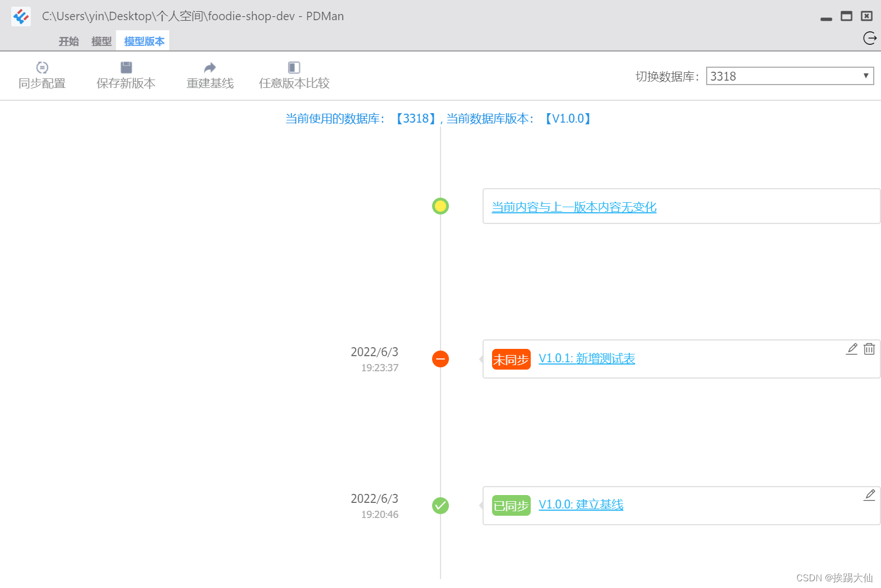The image size is (881, 588).
Task: Open the 当前内容与上一版本内容无变化 link
Action: coord(574,207)
